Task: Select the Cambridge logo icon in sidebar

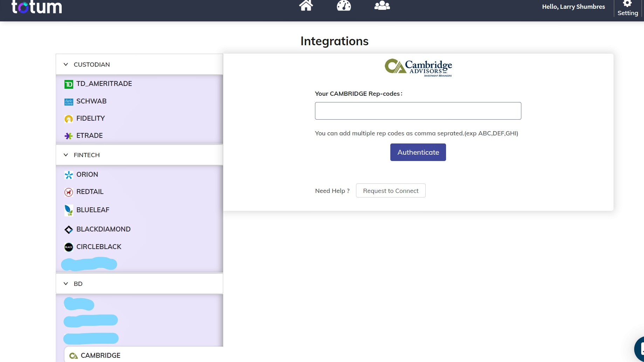Action: coord(74,356)
